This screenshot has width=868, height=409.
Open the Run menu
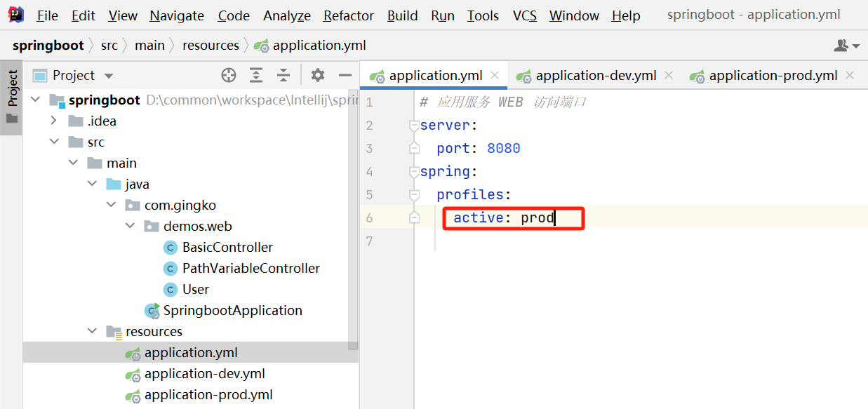pyautogui.click(x=443, y=15)
